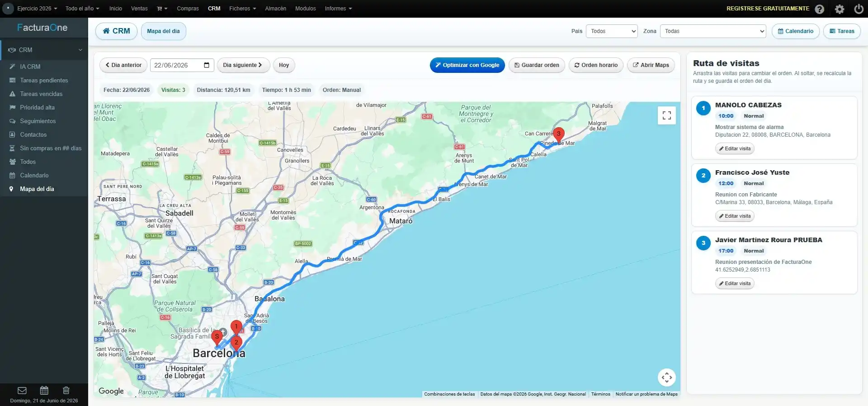This screenshot has height=406, width=868.
Task: Click the FacturaOne logo
Action: pyautogui.click(x=42, y=28)
